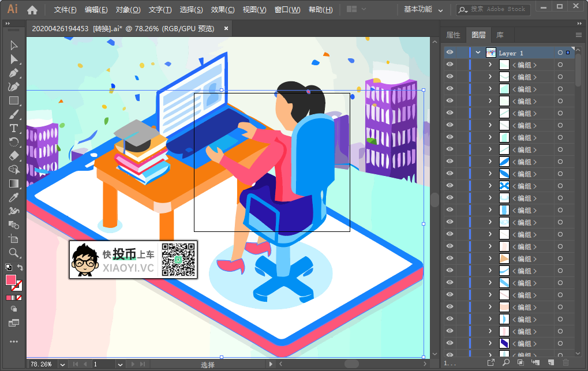Click the Home icon in top bar
Viewport: 588px width, 371px height.
click(32, 10)
